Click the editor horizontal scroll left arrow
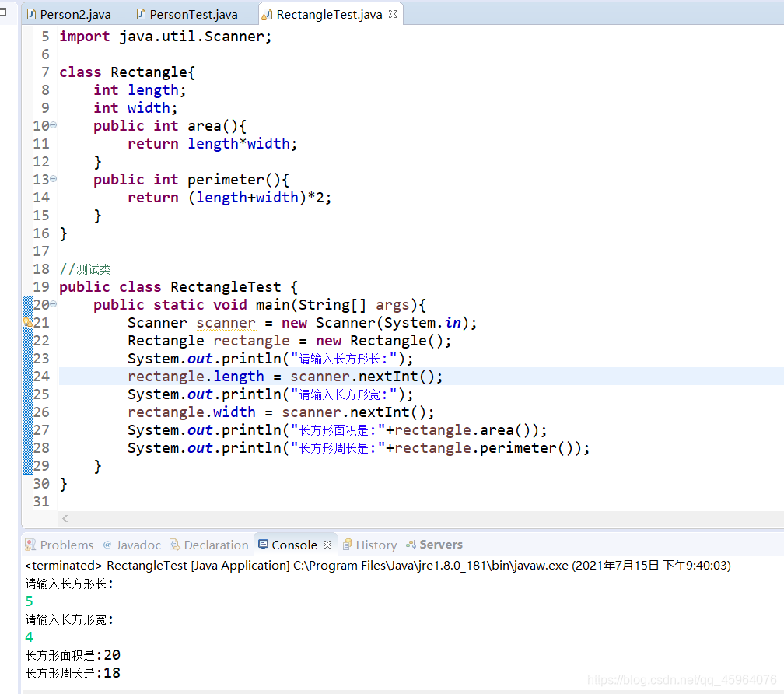This screenshot has height=694, width=784. pyautogui.click(x=65, y=518)
